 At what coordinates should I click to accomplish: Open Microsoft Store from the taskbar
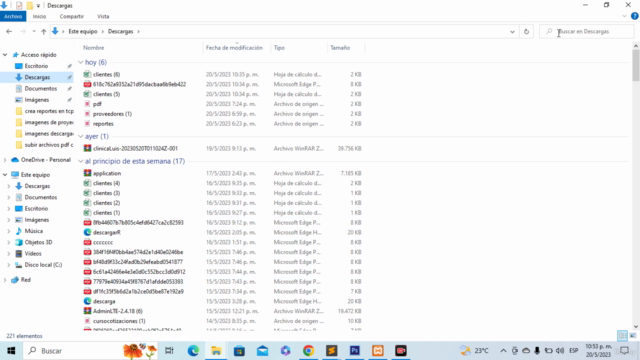coord(239,351)
